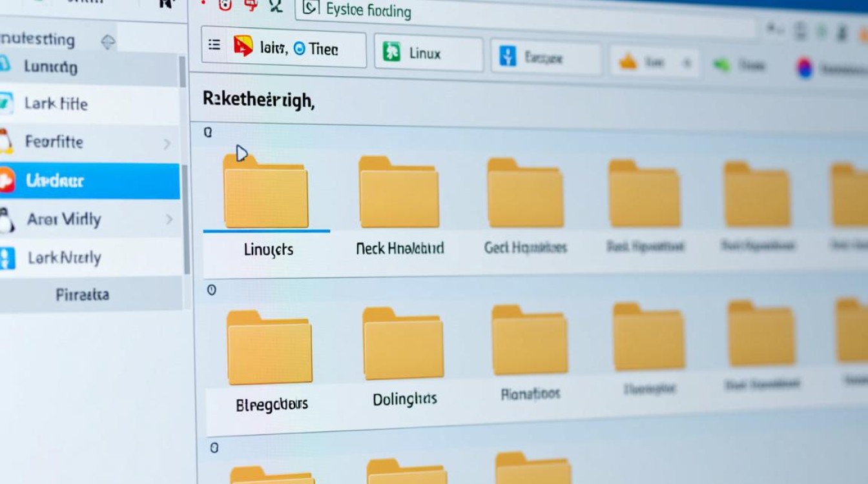Screen dimensions: 868x484
Task: Toggle the circle marker above the Blregobars folder
Action: pos(211,290)
